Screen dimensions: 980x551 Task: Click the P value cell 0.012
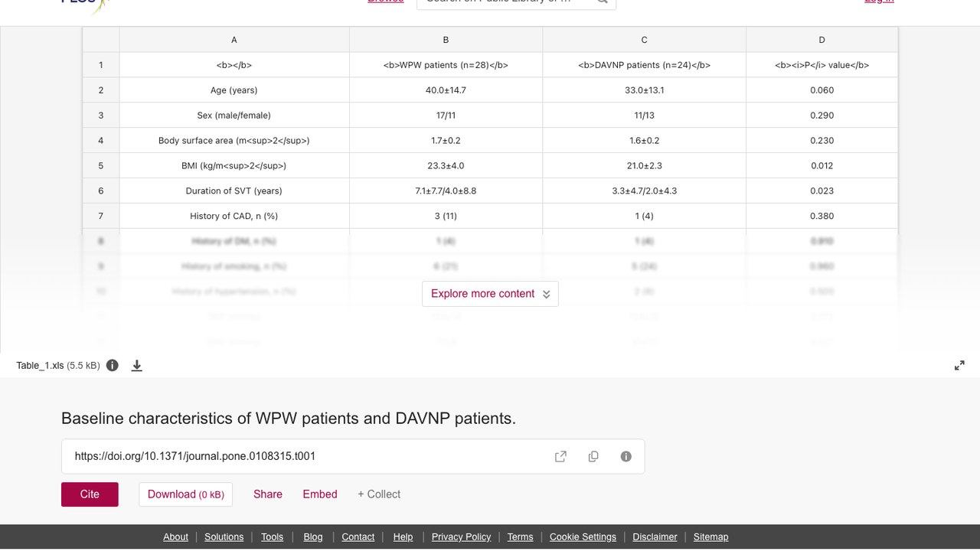[822, 165]
